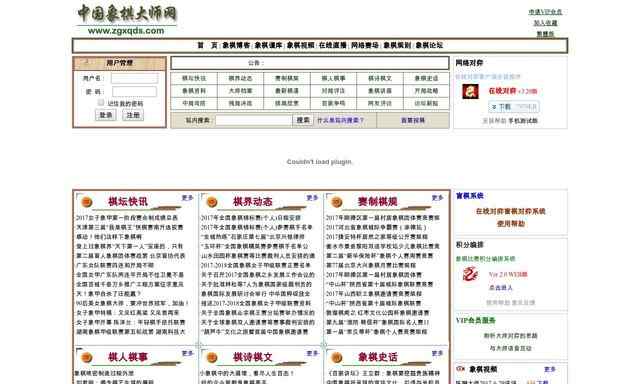The width and height of the screenshot is (640, 384).
Task: Open the 天津第三届 news headline in 棋坛快讯
Action: [x=130, y=227]
